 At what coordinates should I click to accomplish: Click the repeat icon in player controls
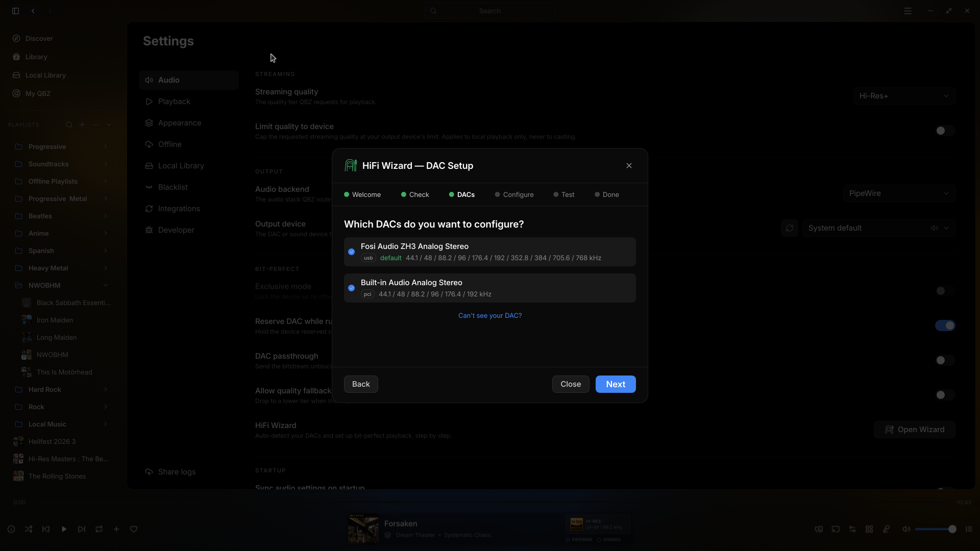pyautogui.click(x=99, y=529)
